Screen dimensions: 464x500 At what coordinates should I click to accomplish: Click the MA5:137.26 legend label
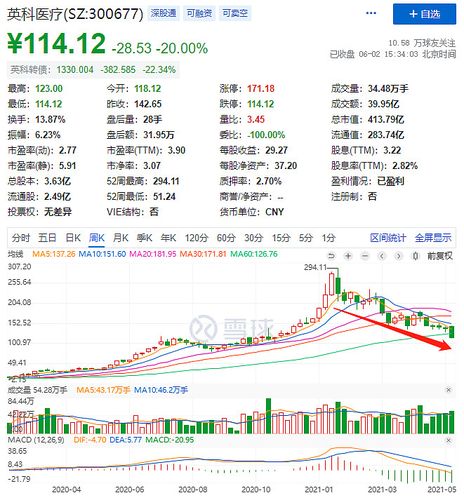pyautogui.click(x=54, y=254)
